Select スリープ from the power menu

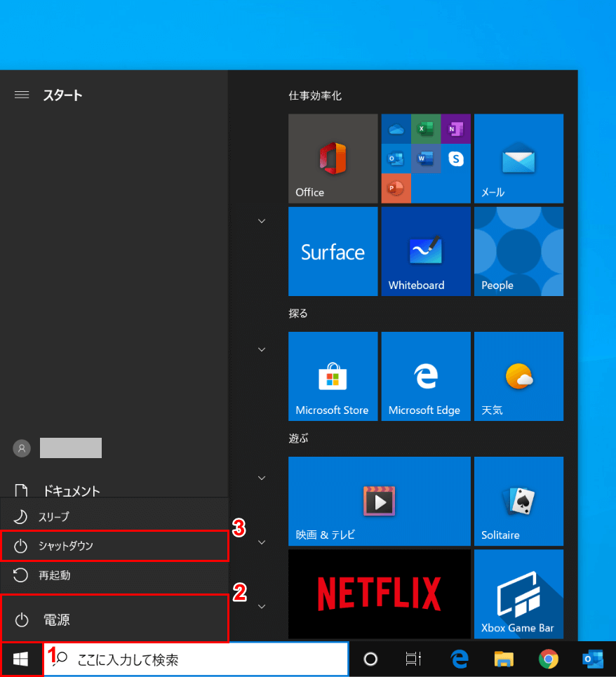tap(115, 516)
